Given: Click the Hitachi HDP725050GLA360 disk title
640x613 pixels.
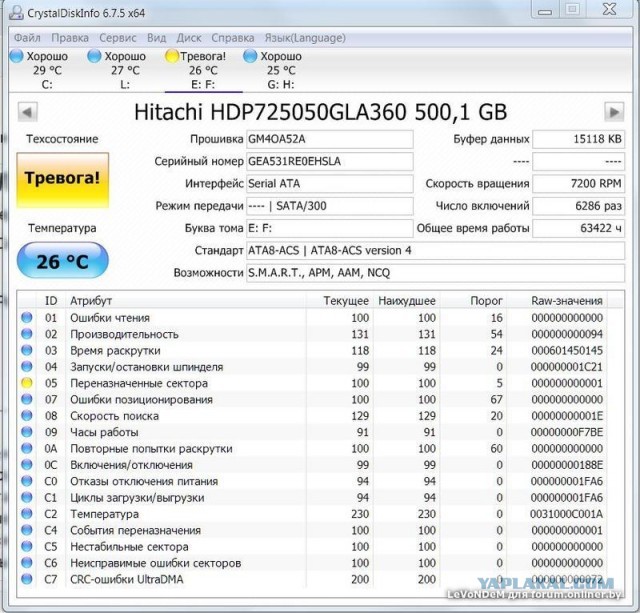Looking at the screenshot, I should 320,112.
